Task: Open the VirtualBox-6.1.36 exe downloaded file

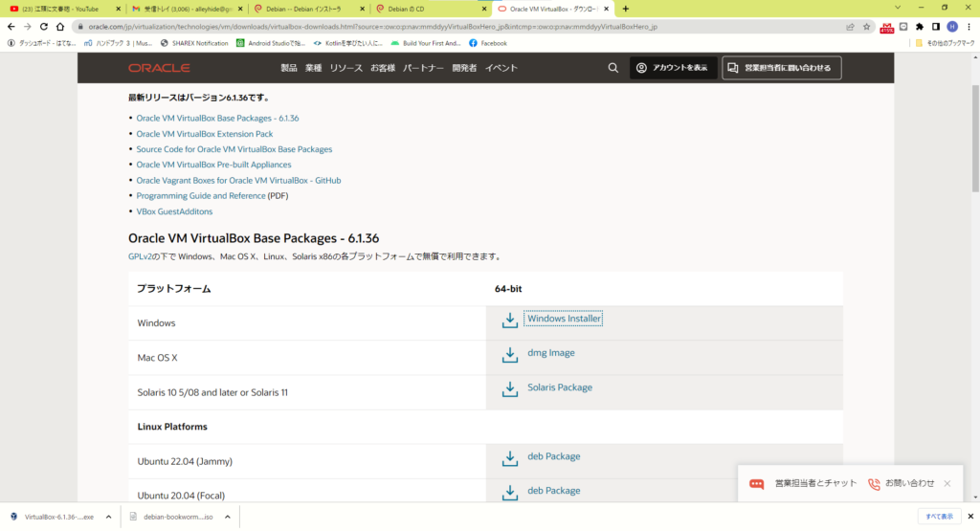Action: pyautogui.click(x=54, y=517)
